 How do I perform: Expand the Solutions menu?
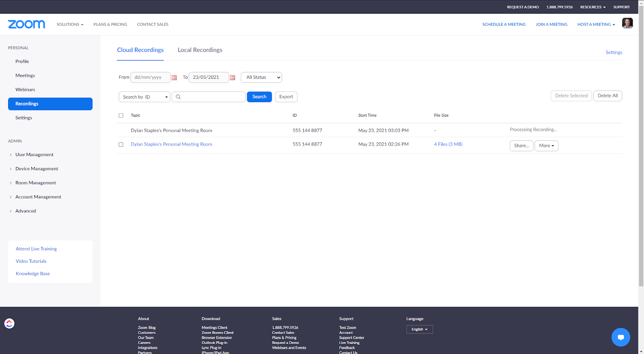pyautogui.click(x=70, y=25)
